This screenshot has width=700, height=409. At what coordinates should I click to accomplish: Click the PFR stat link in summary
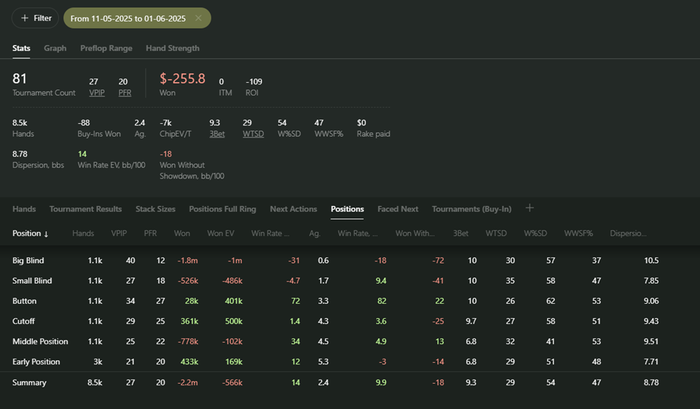coord(123,94)
